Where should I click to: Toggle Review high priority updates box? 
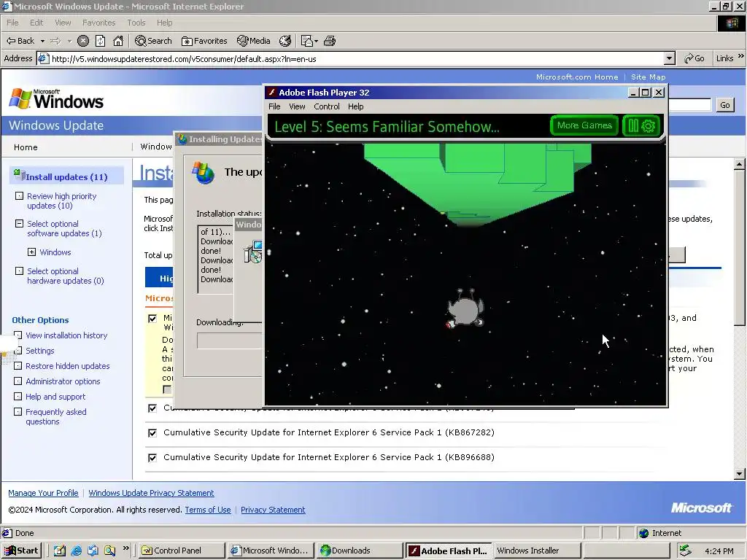point(19,195)
